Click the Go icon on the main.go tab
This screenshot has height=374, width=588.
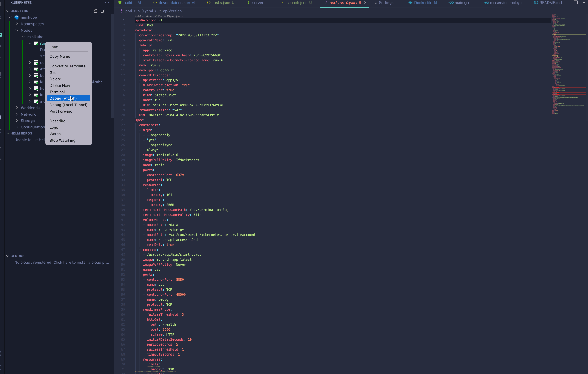click(x=451, y=2)
